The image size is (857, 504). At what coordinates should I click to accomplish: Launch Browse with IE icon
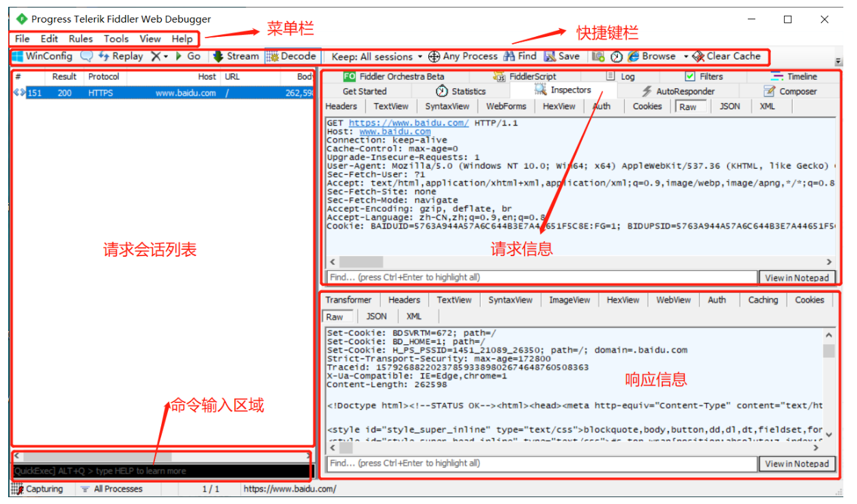pyautogui.click(x=651, y=57)
